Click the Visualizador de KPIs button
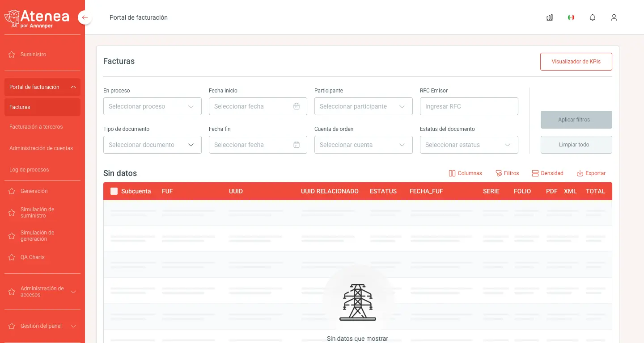644x343 pixels. [x=576, y=62]
